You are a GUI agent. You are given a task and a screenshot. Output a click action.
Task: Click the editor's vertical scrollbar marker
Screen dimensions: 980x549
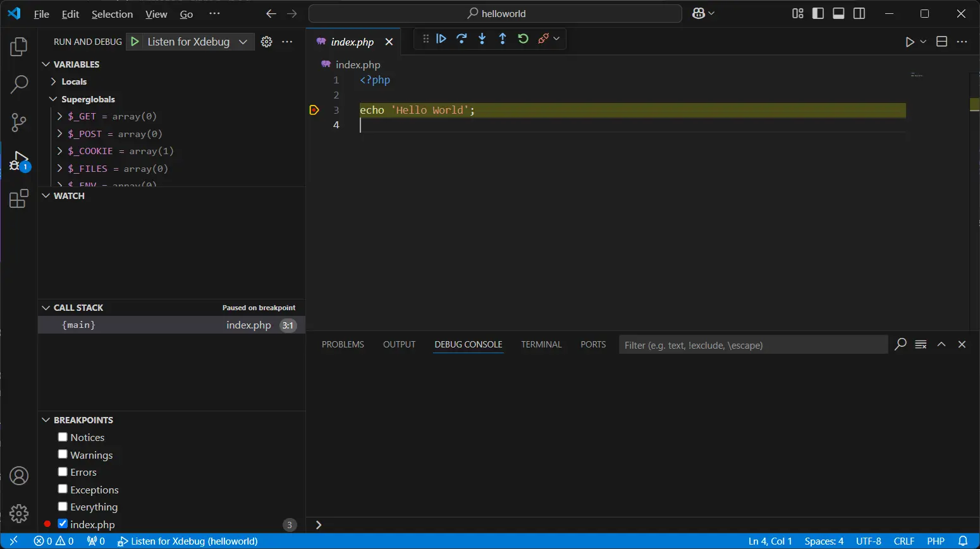[x=974, y=104]
